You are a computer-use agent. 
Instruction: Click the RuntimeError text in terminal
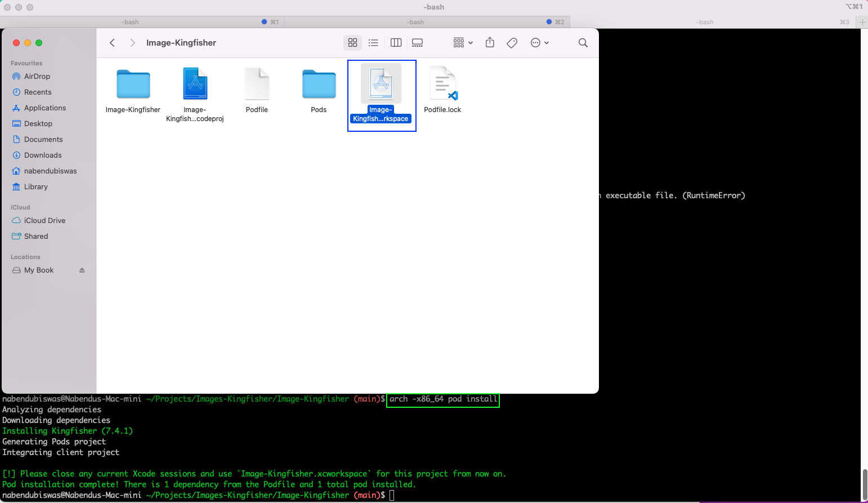714,195
